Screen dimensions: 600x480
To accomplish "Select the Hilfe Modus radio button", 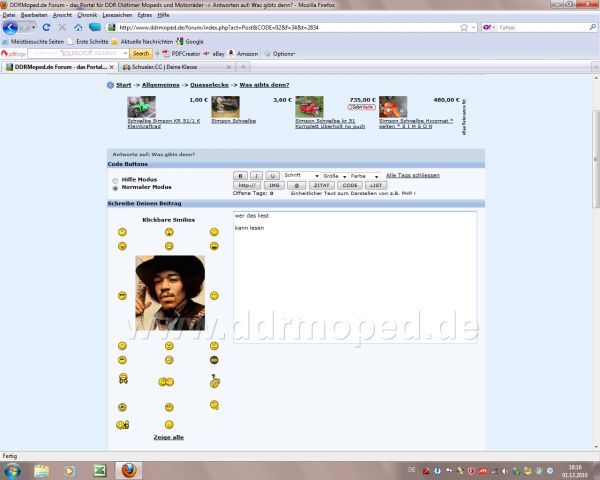I will pyautogui.click(x=115, y=180).
